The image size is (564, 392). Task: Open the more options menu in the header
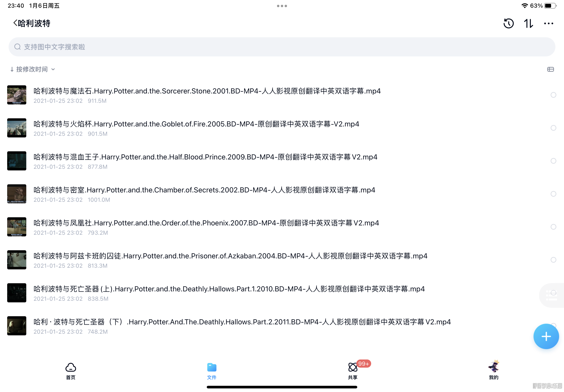548,24
